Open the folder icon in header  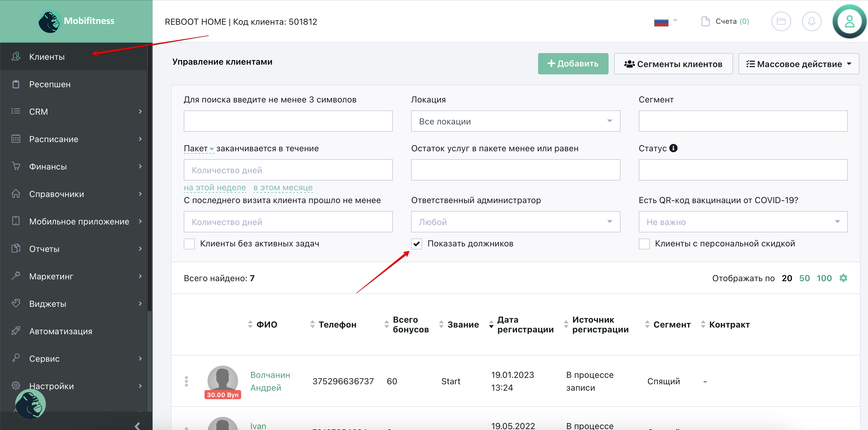(781, 22)
